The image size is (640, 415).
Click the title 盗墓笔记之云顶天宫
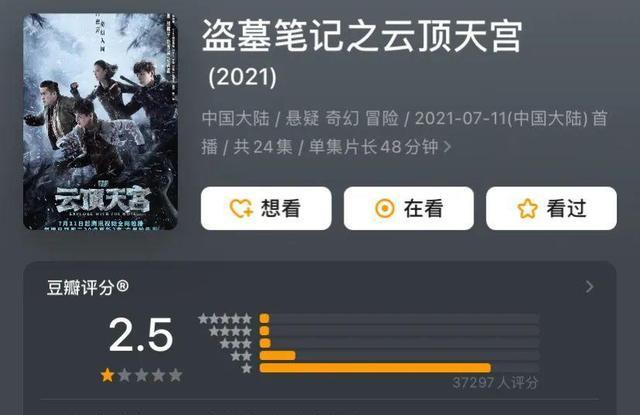[x=362, y=37]
